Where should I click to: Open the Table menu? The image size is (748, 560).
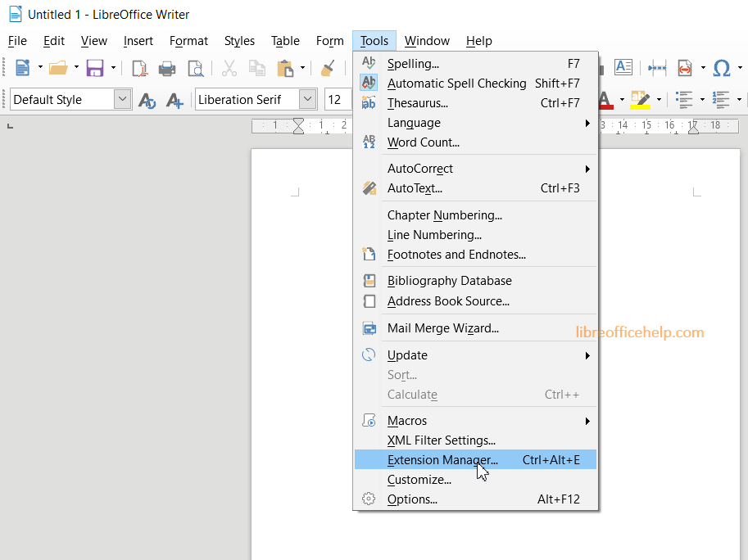[x=285, y=41]
